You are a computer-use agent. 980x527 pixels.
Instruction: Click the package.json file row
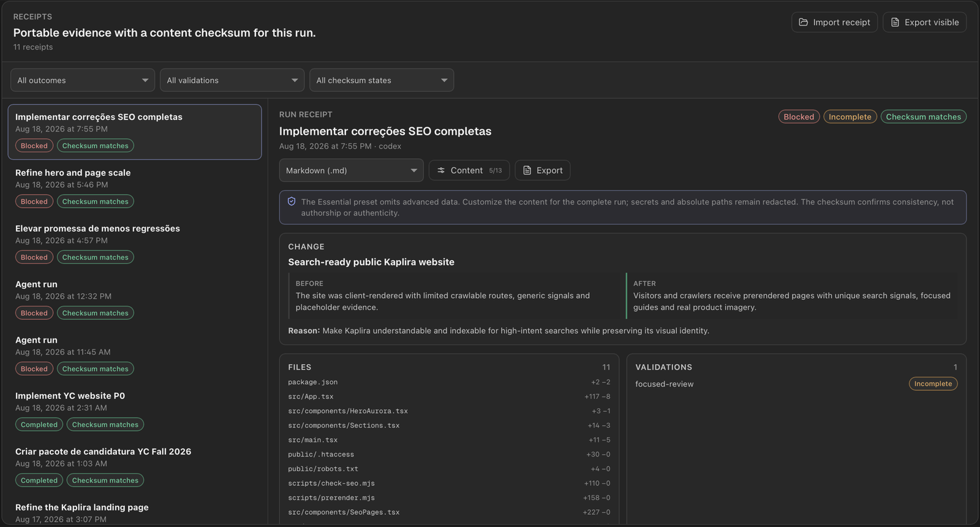point(449,382)
